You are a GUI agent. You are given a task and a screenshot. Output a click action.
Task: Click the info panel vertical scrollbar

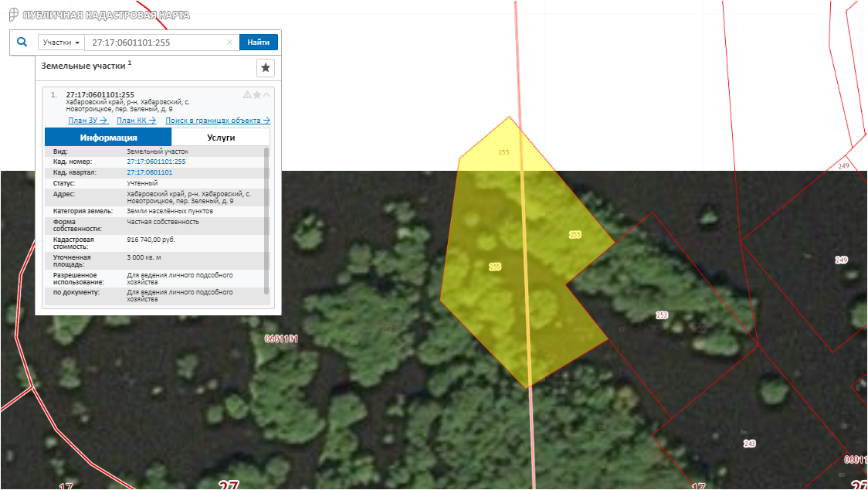pos(267,220)
